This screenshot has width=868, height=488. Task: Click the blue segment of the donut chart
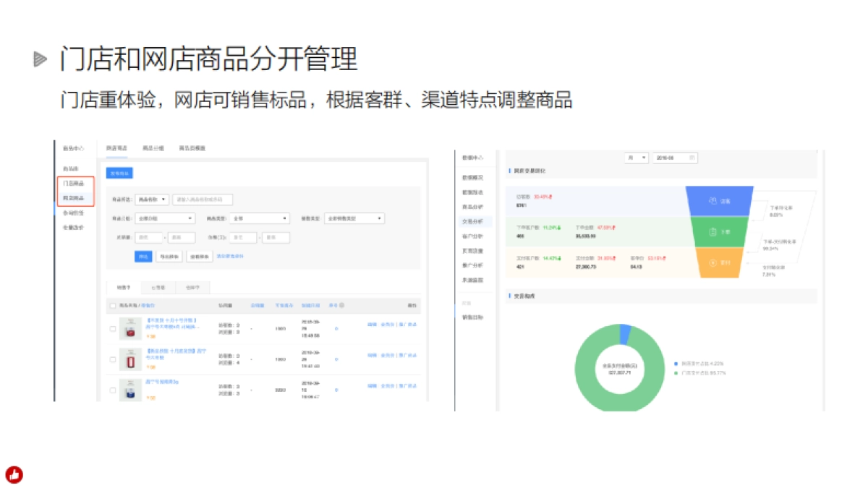[625, 334]
